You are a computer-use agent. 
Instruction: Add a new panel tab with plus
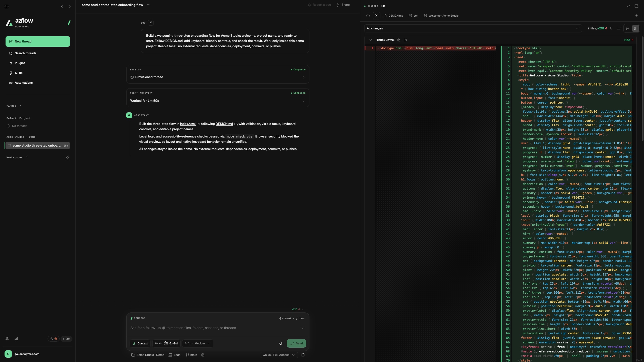pos(636,16)
